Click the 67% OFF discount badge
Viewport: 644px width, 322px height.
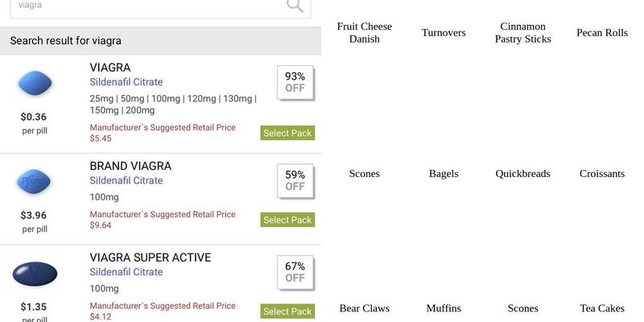point(295,272)
